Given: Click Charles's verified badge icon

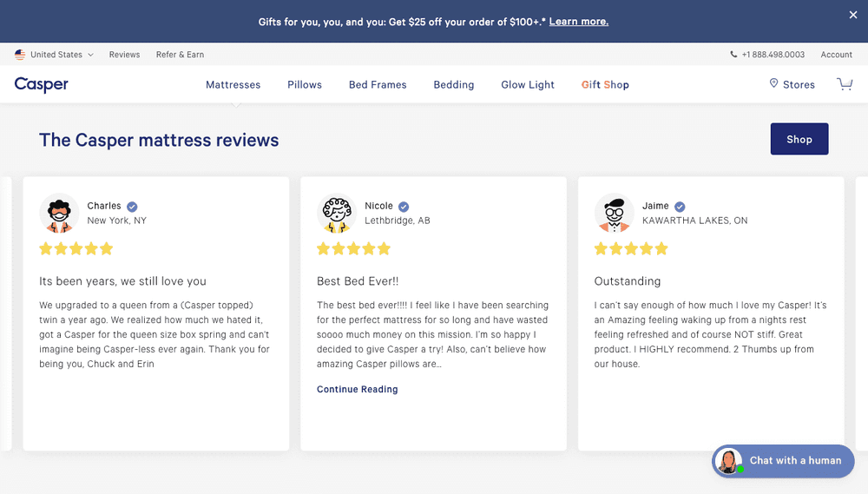Looking at the screenshot, I should click(x=132, y=207).
